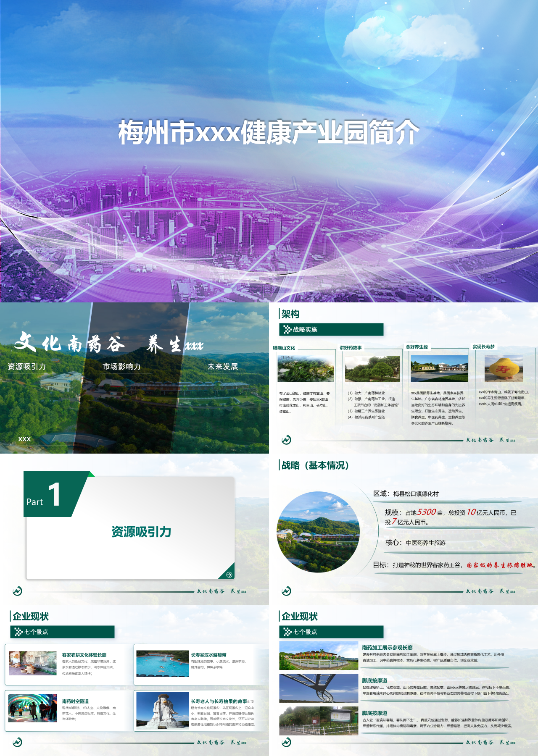This screenshot has height=756, width=538.
Task: Select the 资源吸引力 label on the cover photo slide
Action: pyautogui.click(x=27, y=366)
